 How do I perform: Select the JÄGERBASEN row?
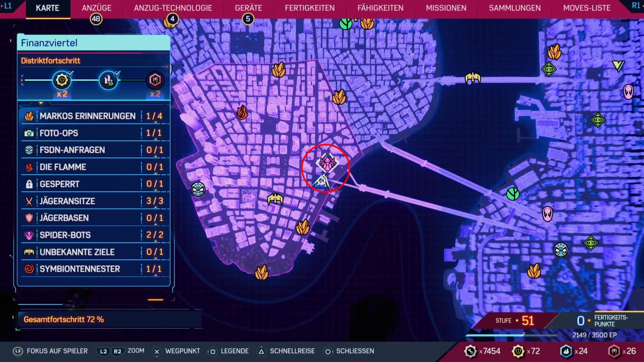95,218
